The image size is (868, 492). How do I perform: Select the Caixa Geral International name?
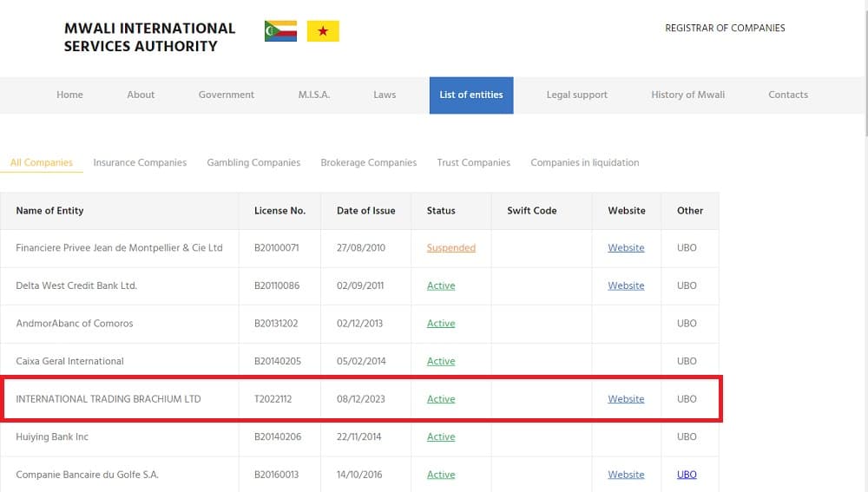coord(69,361)
